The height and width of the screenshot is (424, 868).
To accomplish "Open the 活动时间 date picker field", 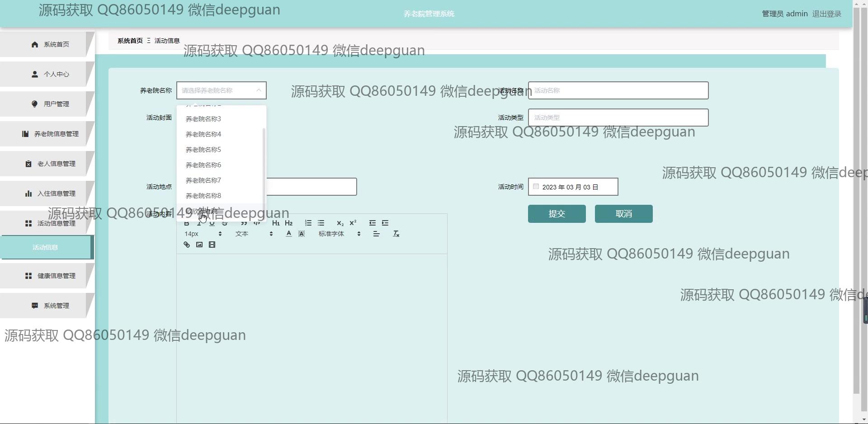I will click(x=573, y=187).
